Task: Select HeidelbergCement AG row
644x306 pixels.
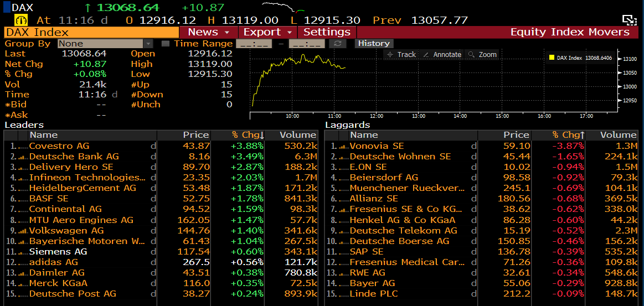Action: (161, 188)
